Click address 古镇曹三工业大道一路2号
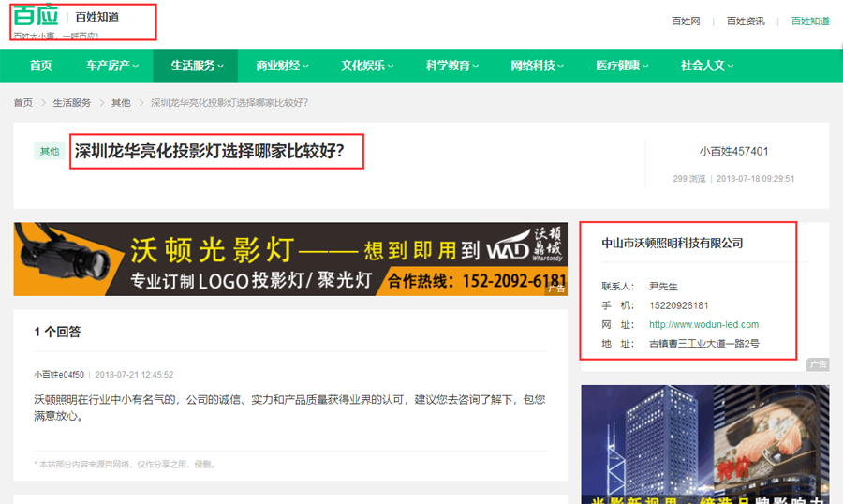Image resolution: width=843 pixels, height=504 pixels. tap(703, 343)
